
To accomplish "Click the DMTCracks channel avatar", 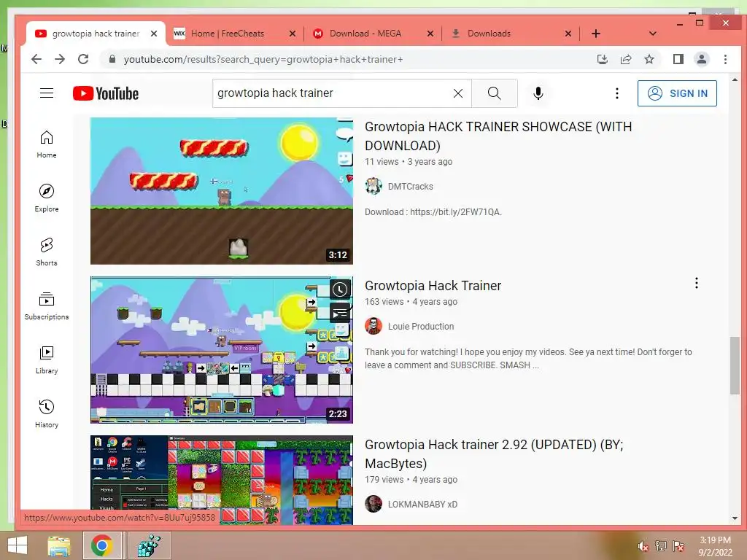I will coord(373,186).
